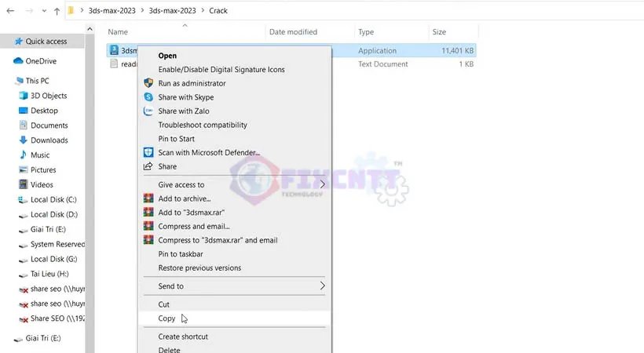Image resolution: width=644 pixels, height=353 pixels.
Task: Click the Quick access star icon
Action: 18,41
